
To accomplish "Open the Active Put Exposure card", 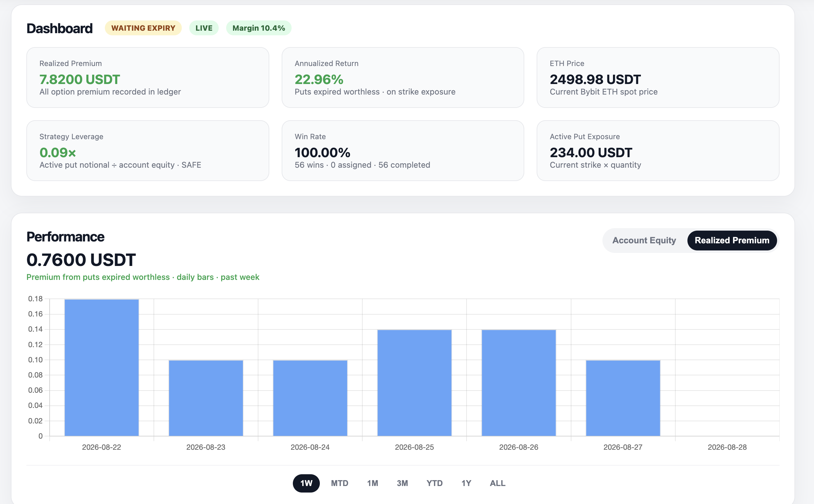I will [x=658, y=151].
